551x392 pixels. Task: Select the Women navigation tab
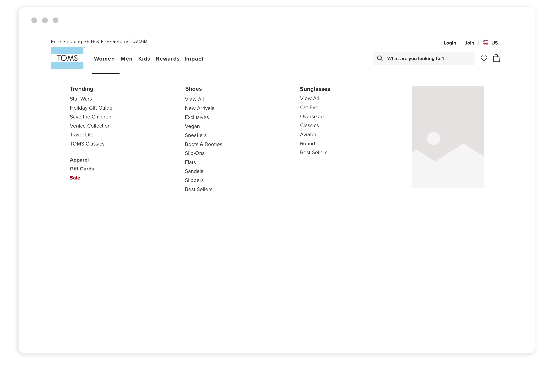pyautogui.click(x=104, y=59)
